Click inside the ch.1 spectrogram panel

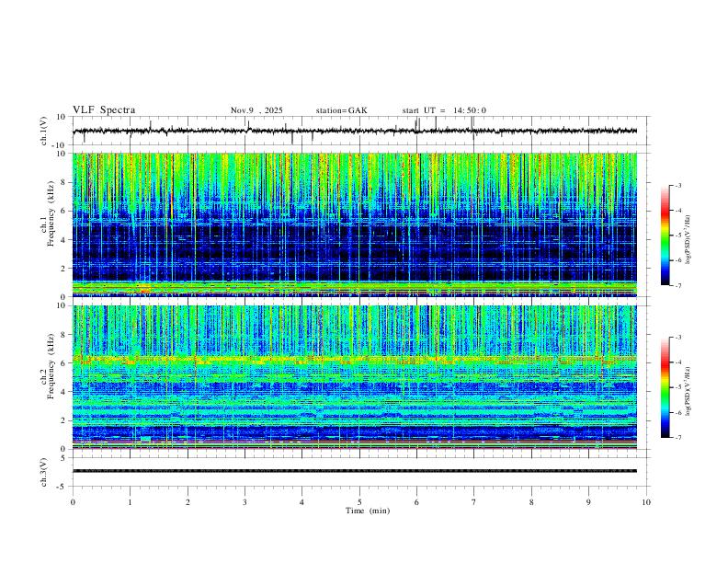355,224
